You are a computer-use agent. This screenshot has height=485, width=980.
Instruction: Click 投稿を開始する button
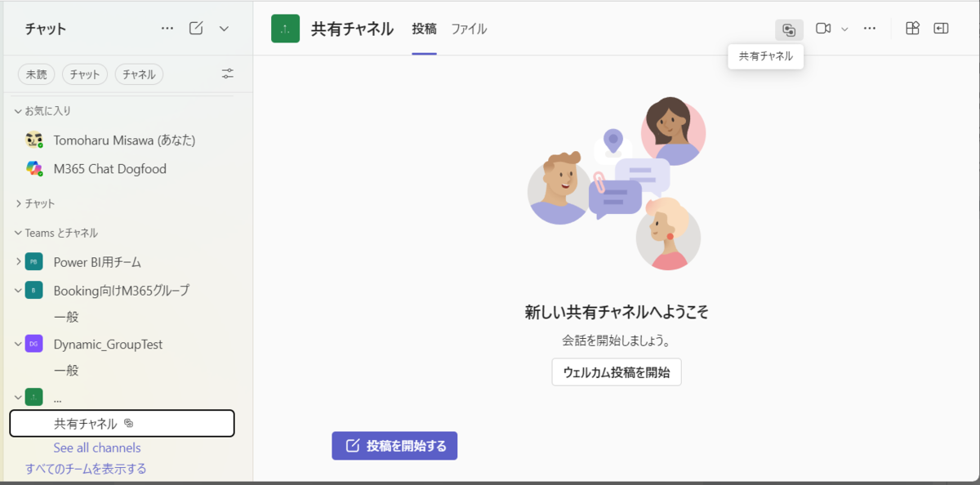(394, 446)
